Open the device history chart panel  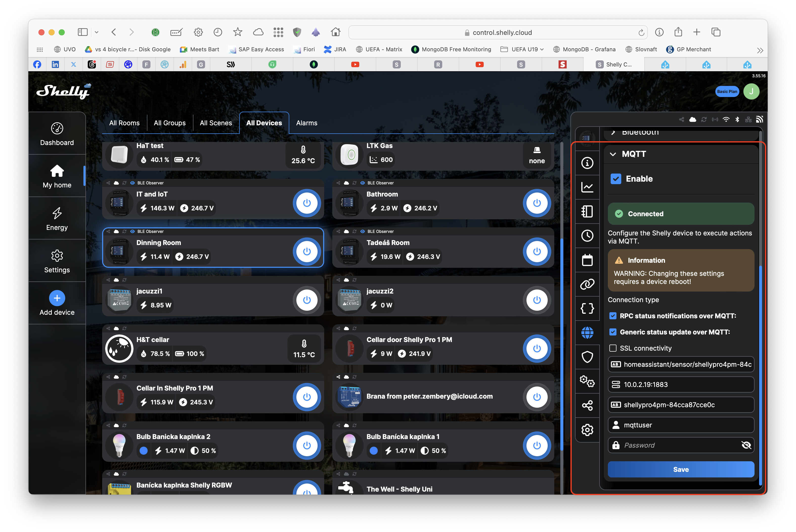click(587, 187)
